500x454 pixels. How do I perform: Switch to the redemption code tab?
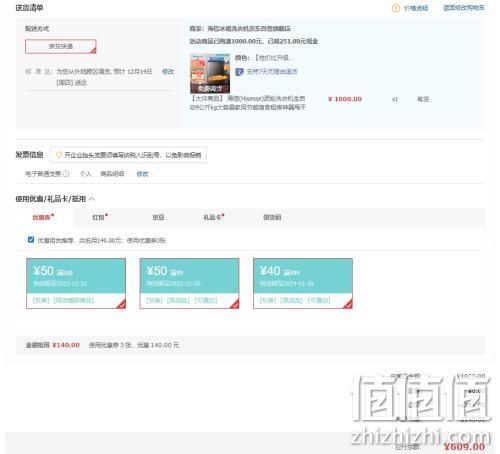[272, 217]
